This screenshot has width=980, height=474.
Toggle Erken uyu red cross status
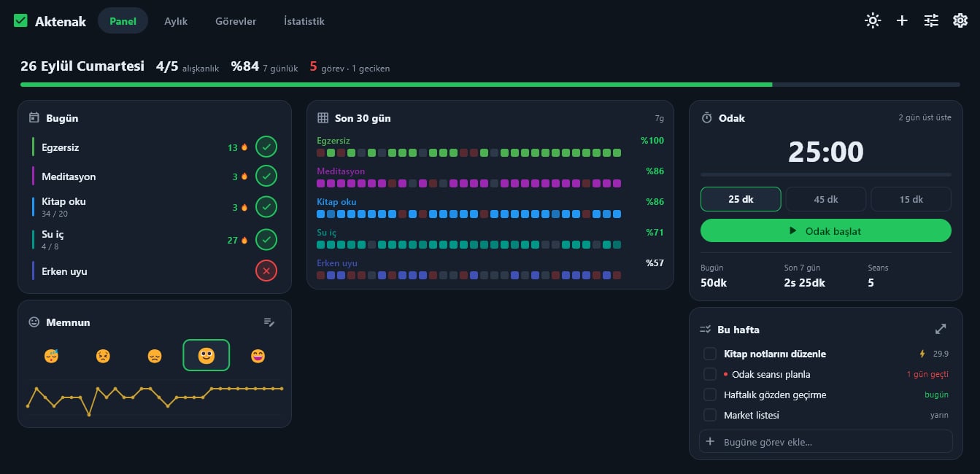coord(266,271)
